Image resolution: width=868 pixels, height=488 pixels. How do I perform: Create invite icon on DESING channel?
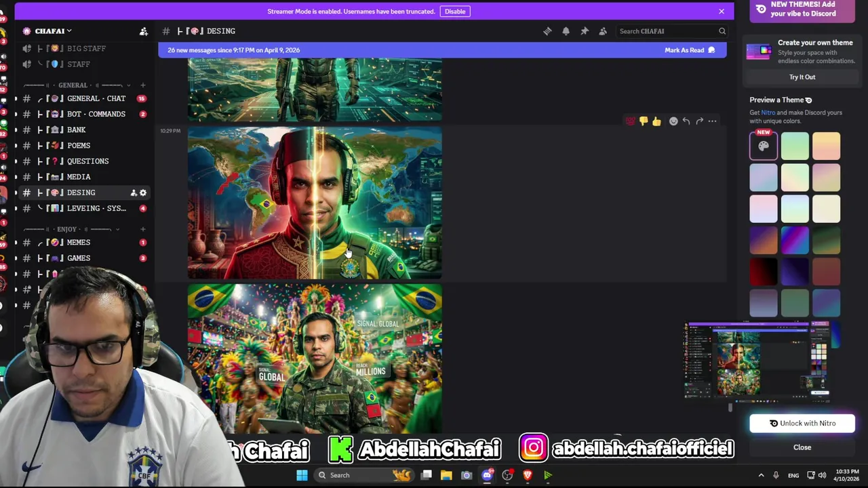point(134,192)
